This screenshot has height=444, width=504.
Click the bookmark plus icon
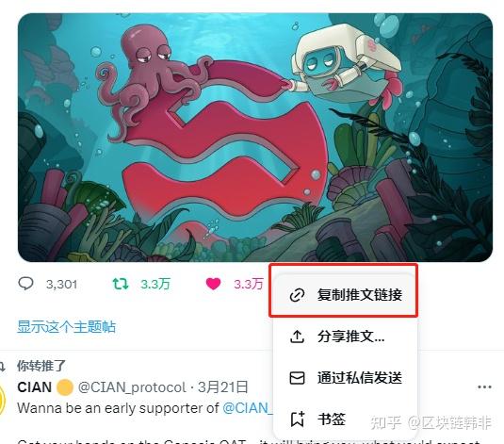click(298, 419)
